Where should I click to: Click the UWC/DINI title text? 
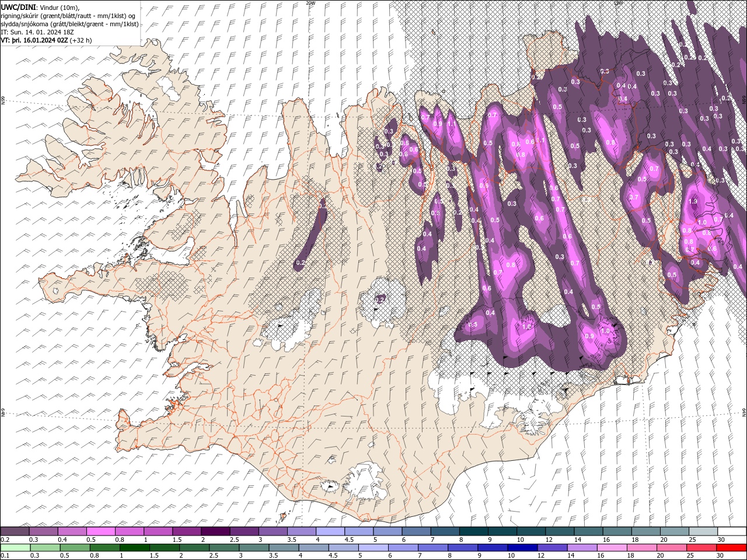point(19,6)
